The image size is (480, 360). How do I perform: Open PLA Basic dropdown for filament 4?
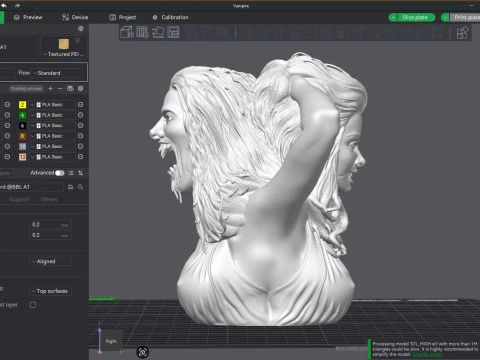click(x=52, y=115)
